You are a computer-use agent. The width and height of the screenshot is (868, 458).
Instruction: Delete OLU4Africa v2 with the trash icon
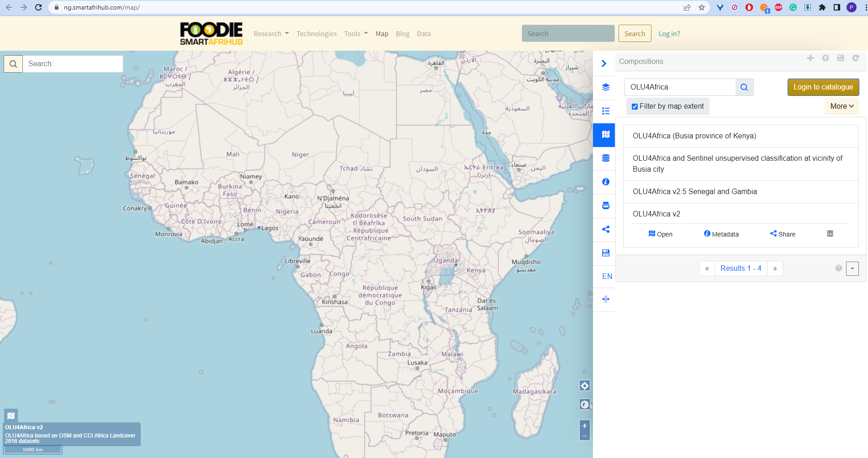click(830, 233)
